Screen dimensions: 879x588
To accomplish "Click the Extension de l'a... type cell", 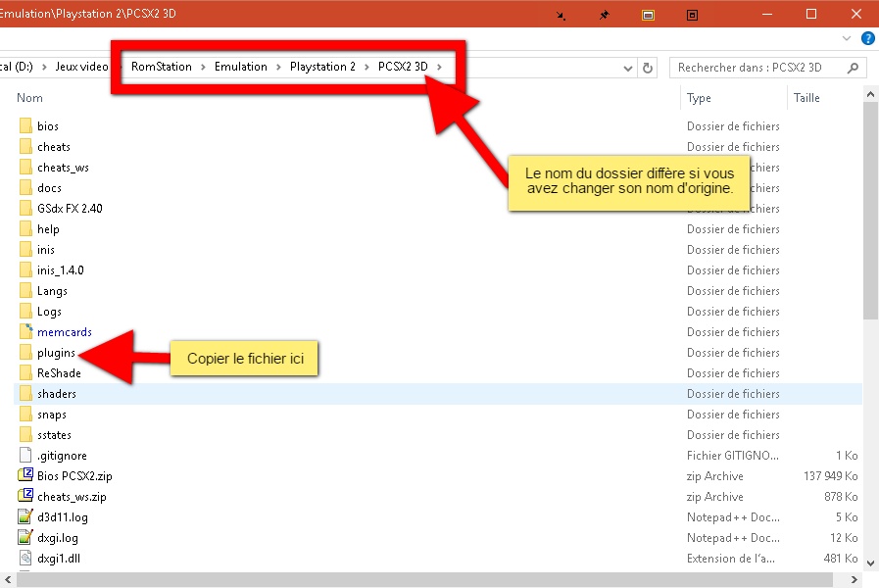I will (730, 559).
